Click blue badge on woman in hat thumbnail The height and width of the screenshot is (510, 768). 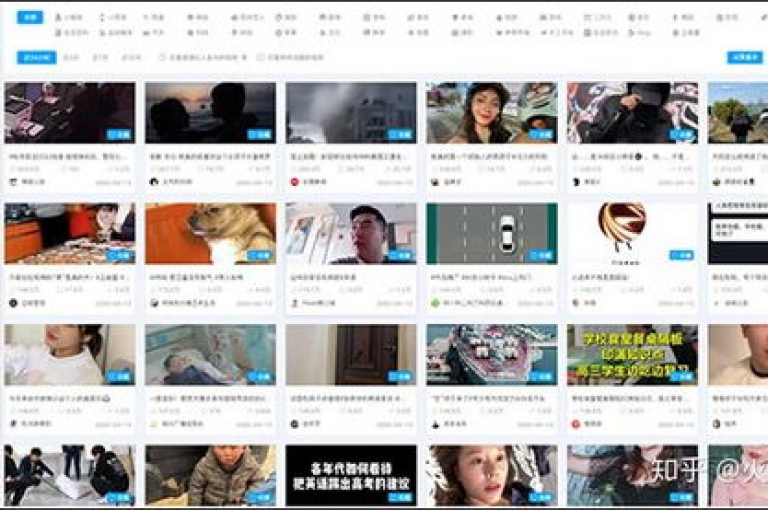tap(541, 134)
